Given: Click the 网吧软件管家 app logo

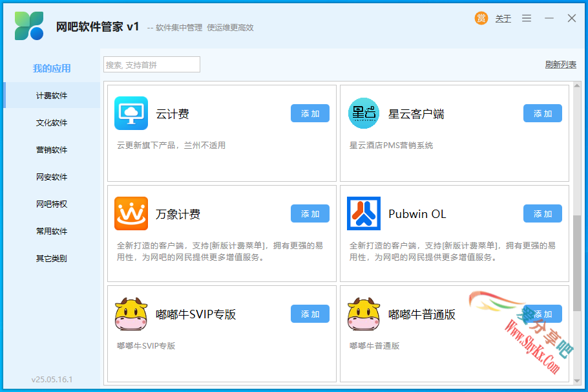Looking at the screenshot, I should tap(29, 26).
